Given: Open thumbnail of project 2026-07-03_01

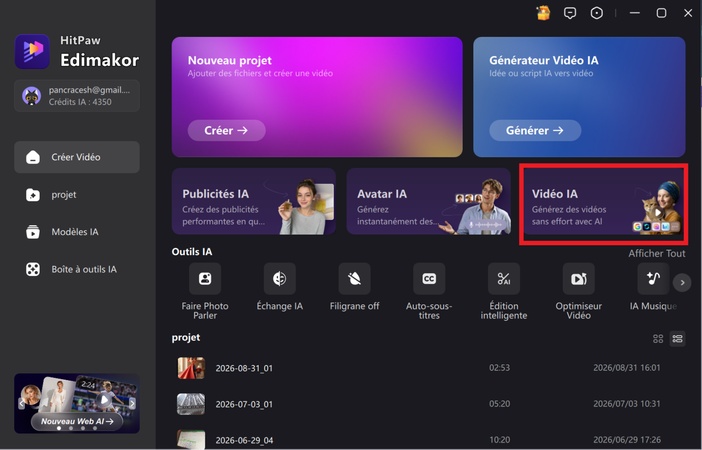Looking at the screenshot, I should pyautogui.click(x=191, y=404).
